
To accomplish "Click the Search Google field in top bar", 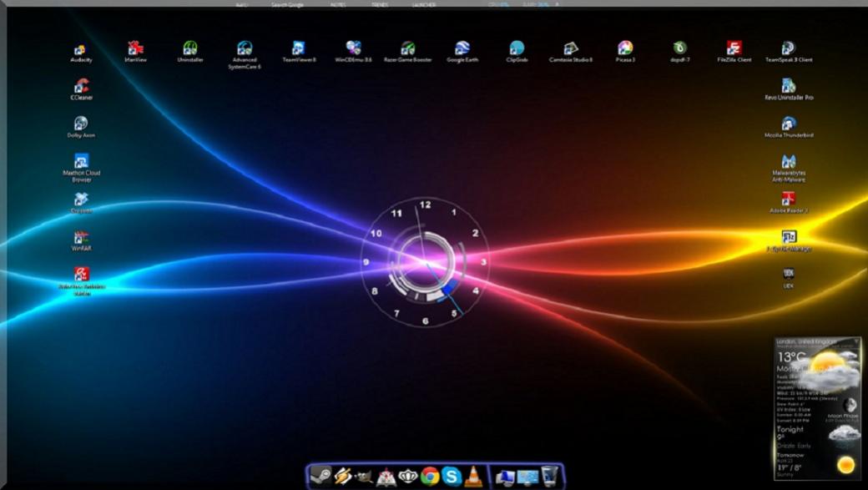I will tap(287, 4).
